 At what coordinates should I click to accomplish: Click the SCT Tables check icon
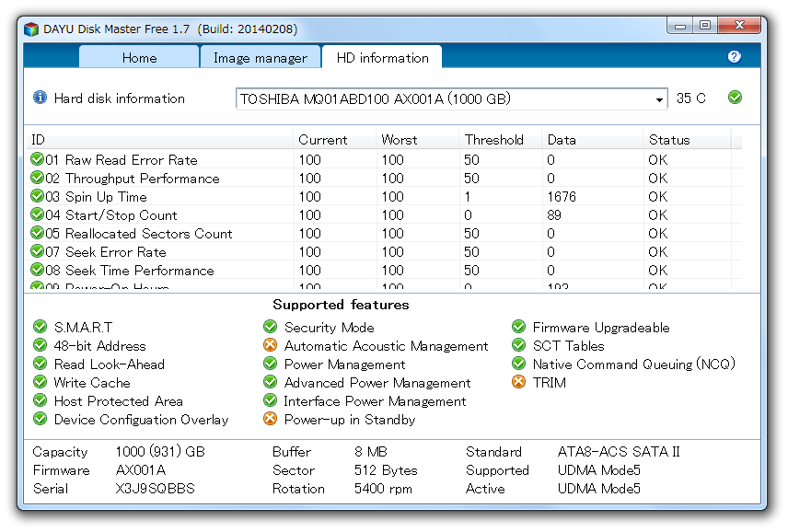[x=518, y=345]
